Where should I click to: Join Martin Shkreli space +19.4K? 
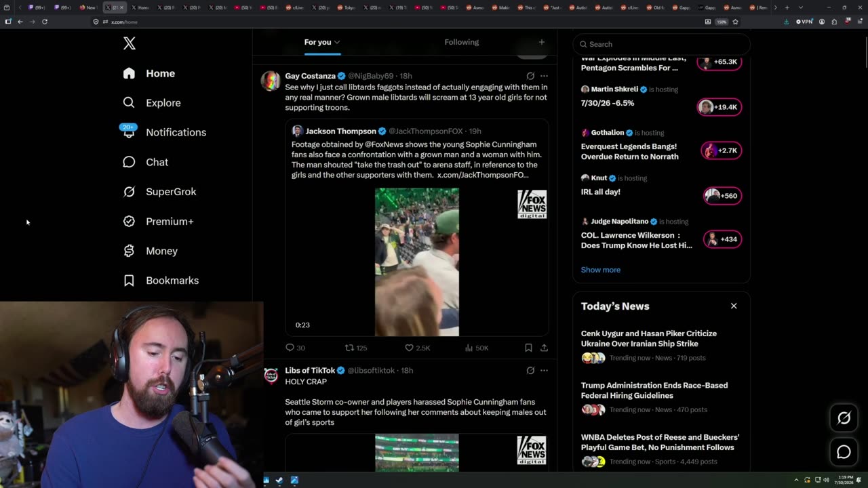point(719,107)
